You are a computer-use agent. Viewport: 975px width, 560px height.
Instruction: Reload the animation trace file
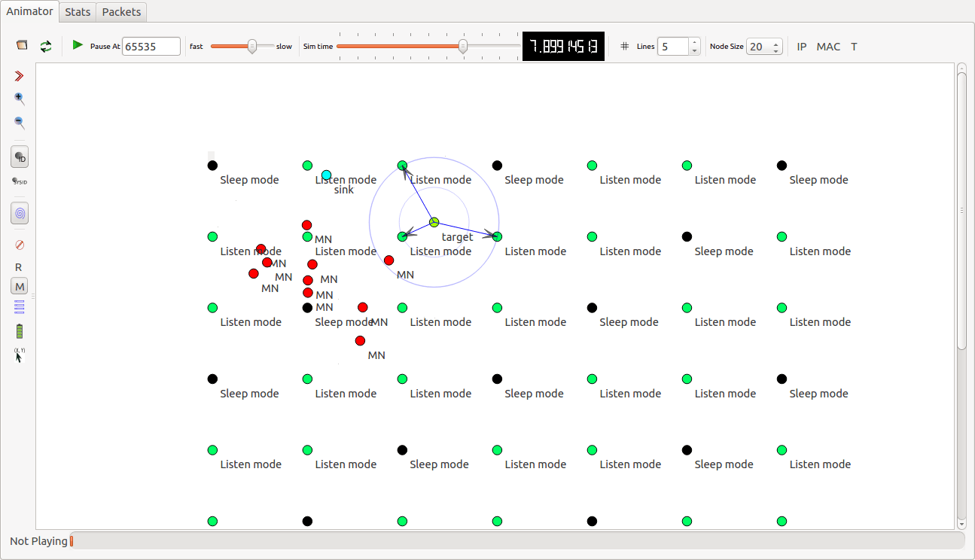coord(46,46)
